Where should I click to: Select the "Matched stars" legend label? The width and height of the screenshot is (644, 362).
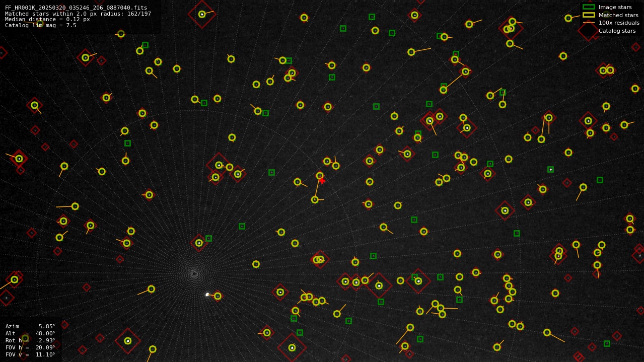[618, 15]
